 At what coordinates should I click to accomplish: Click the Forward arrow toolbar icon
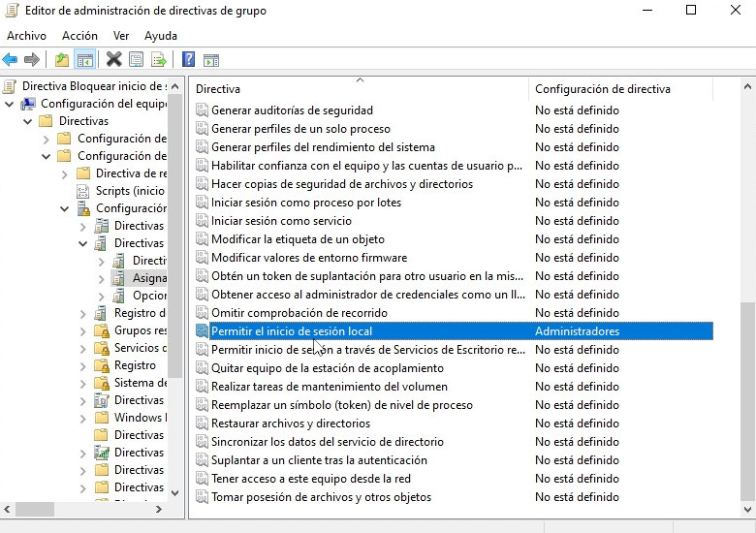point(32,60)
